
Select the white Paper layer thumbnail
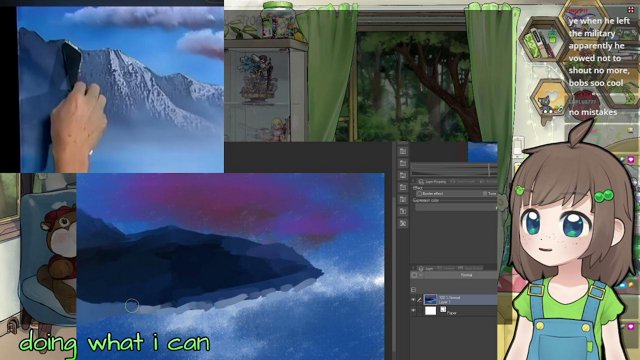pyautogui.click(x=430, y=311)
